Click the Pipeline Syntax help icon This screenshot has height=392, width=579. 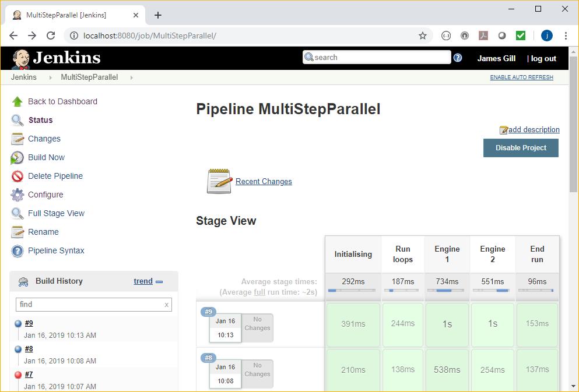click(17, 251)
